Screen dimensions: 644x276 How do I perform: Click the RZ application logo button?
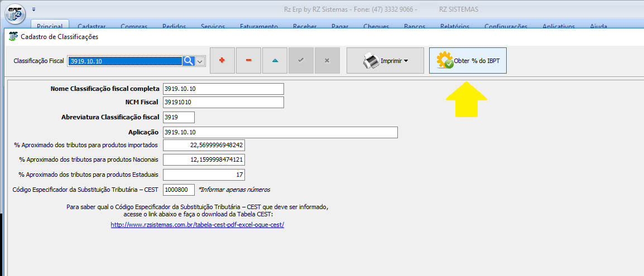[15, 14]
